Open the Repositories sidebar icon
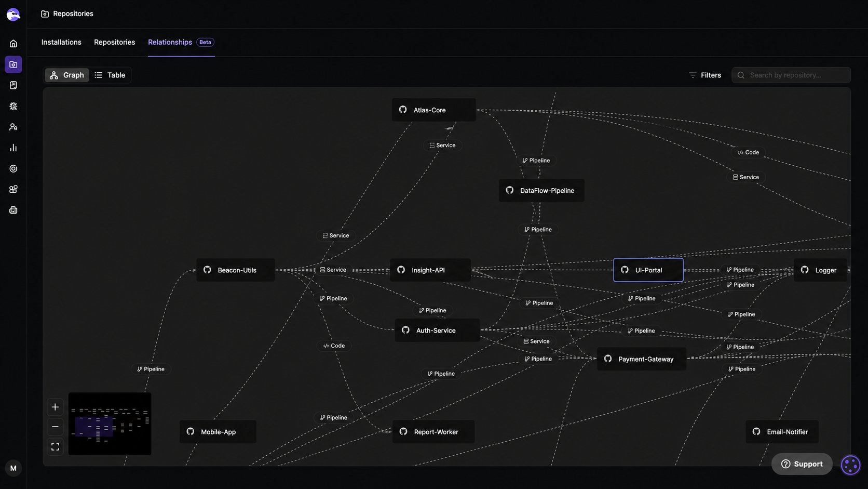 coord(13,64)
